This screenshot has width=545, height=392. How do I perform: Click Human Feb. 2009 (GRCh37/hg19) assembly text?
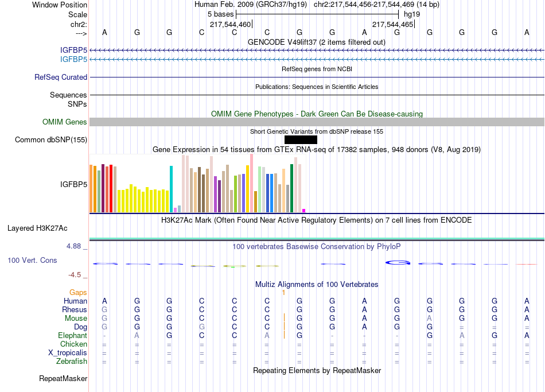251,5
